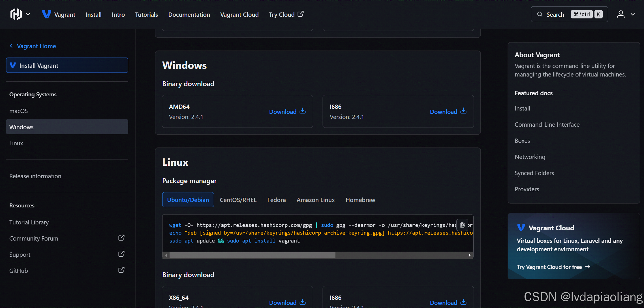Open Community Forum external link
644x308 pixels.
click(x=67, y=238)
